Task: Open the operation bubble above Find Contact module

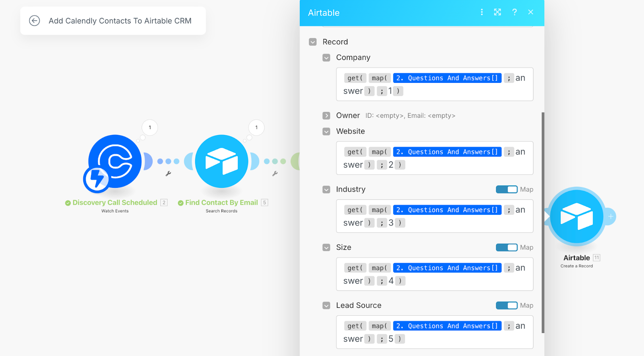Action: click(256, 128)
